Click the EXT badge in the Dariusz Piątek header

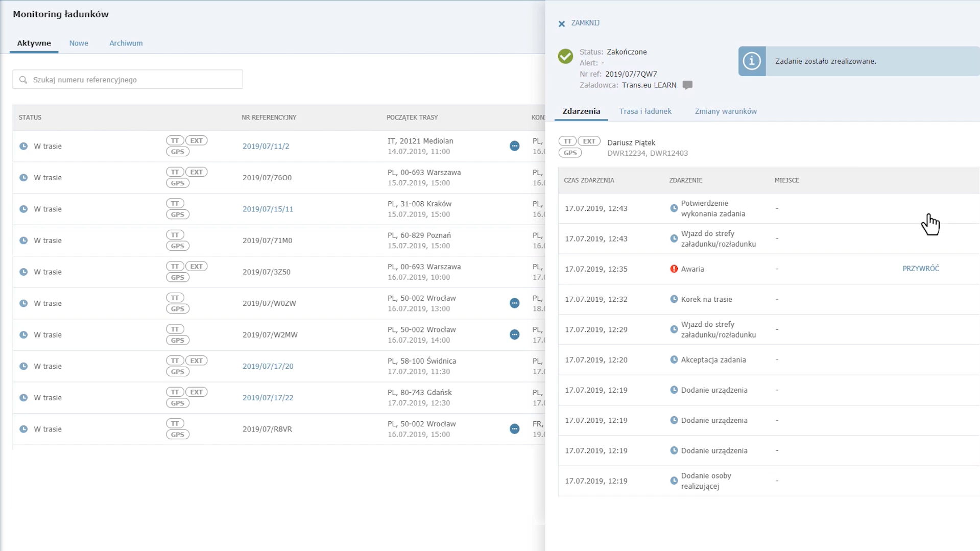tap(589, 141)
